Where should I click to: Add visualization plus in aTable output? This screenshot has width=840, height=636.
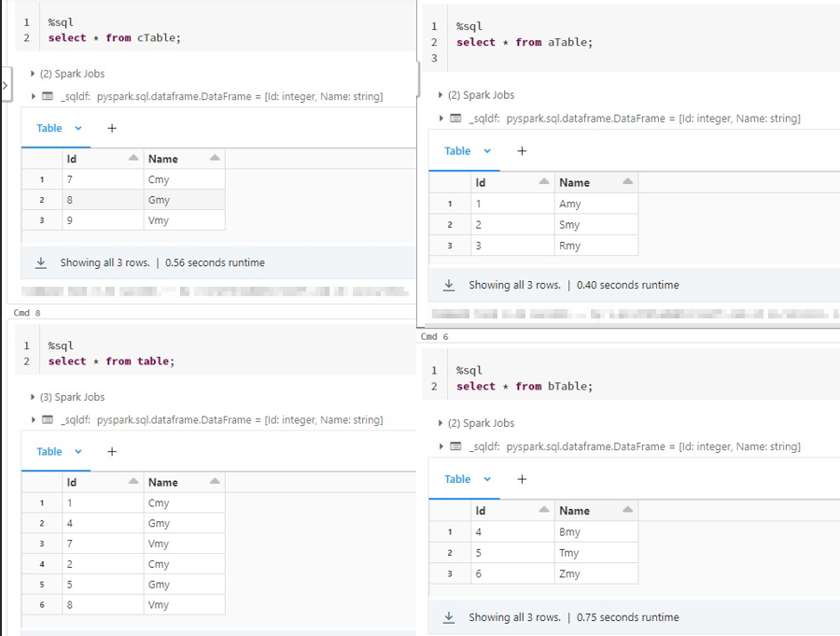tap(522, 151)
